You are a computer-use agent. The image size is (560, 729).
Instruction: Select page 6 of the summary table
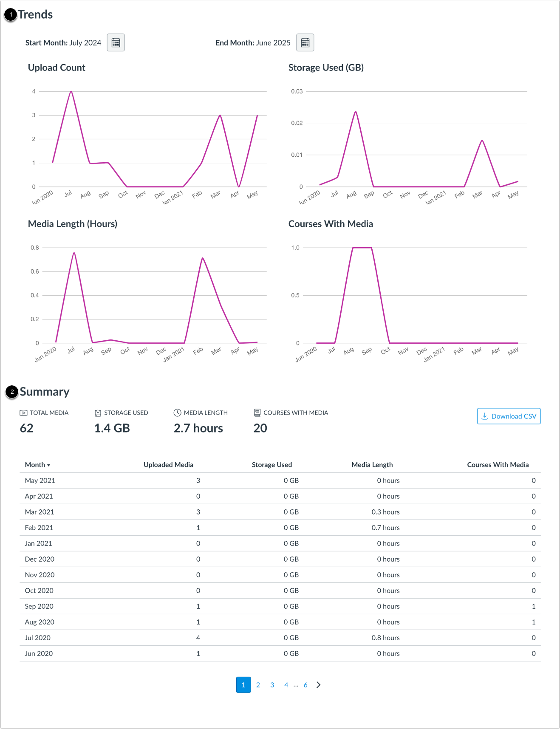(x=305, y=685)
